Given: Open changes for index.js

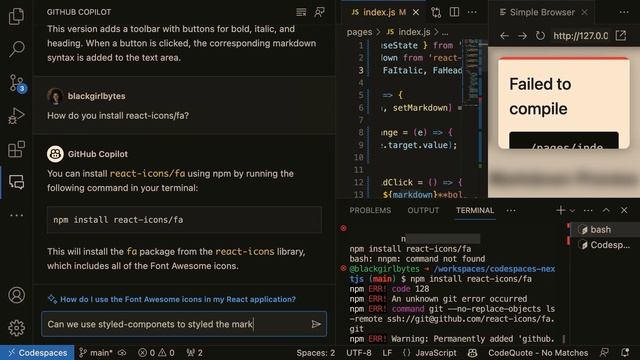Looking at the screenshot, I should (436, 12).
